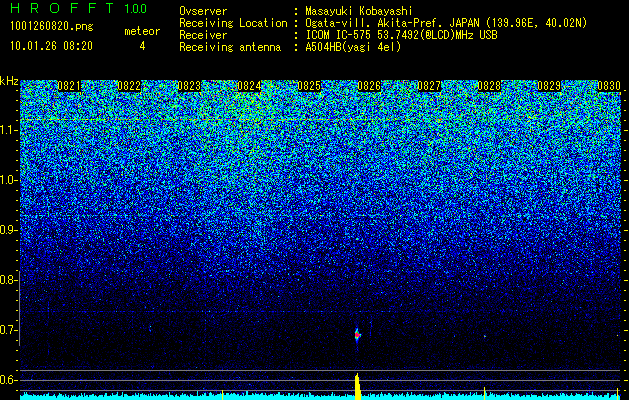Click the 'Receiving antenna' field label

point(230,47)
